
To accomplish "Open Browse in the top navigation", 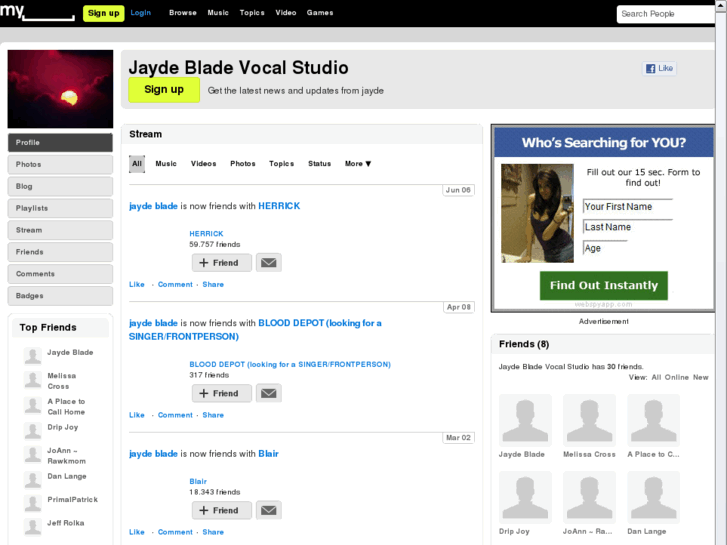I will (183, 13).
